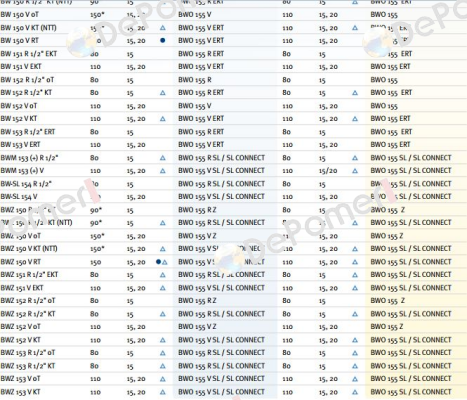
Task: Select first triangle in BW 150 V KT (NTT) row
Action: pyautogui.click(x=163, y=28)
